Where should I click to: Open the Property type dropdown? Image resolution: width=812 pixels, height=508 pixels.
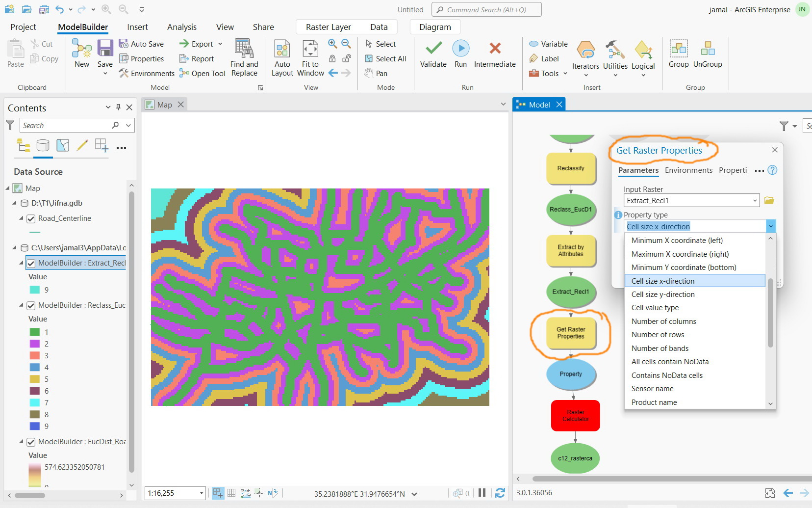point(770,226)
